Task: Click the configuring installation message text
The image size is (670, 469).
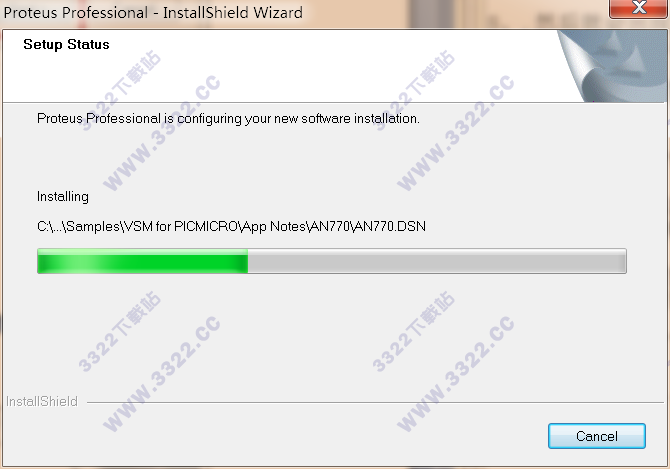Action: (x=228, y=118)
